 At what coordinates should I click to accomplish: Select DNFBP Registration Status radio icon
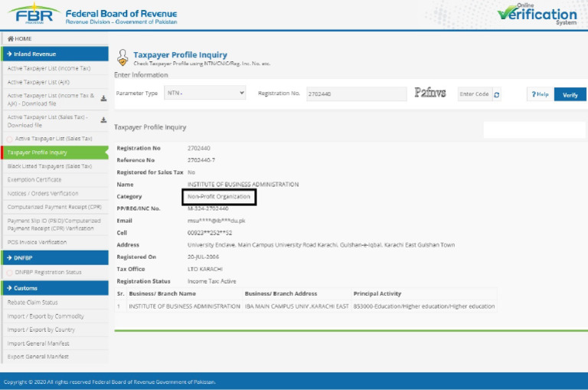click(9, 273)
